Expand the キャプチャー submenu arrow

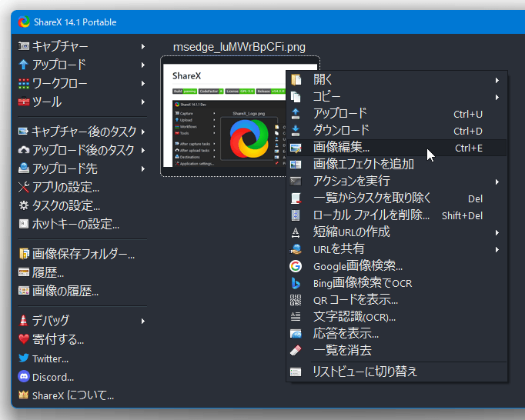143,46
